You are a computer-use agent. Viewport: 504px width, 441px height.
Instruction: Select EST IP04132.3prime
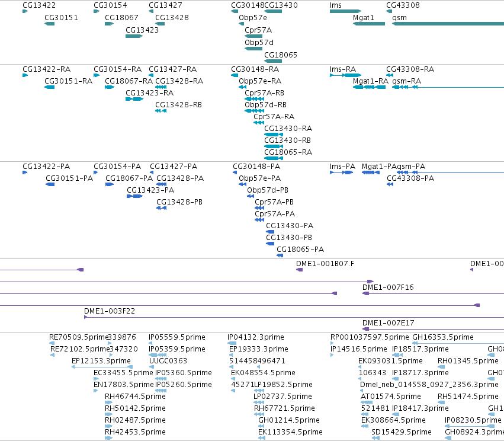click(232, 344)
